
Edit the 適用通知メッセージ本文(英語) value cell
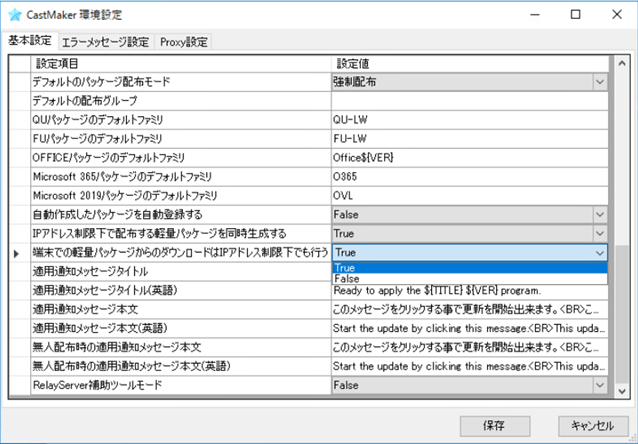pyautogui.click(x=470, y=328)
